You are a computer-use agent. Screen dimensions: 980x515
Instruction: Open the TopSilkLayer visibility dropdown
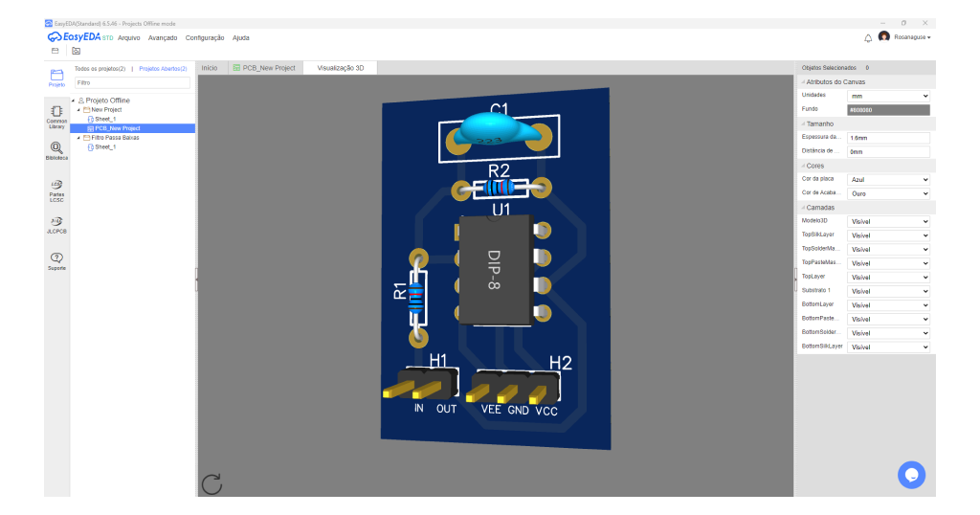(888, 235)
